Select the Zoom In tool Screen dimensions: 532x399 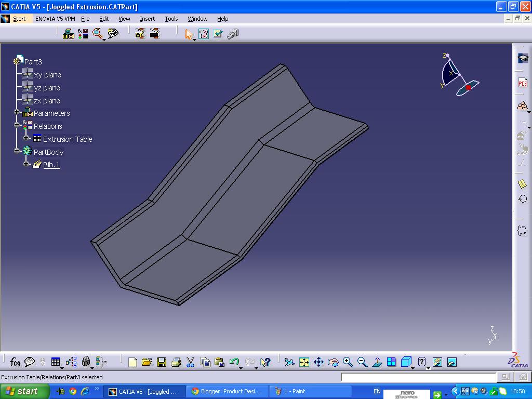click(348, 362)
